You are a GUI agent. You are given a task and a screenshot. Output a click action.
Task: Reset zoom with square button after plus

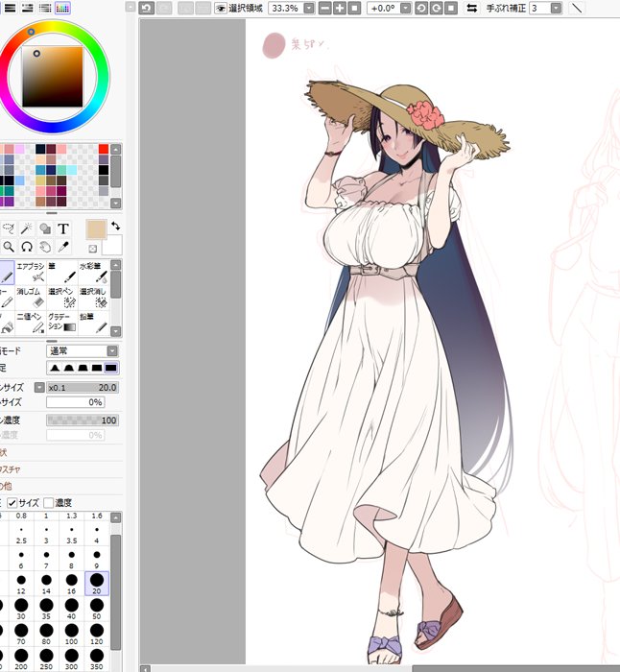(354, 8)
